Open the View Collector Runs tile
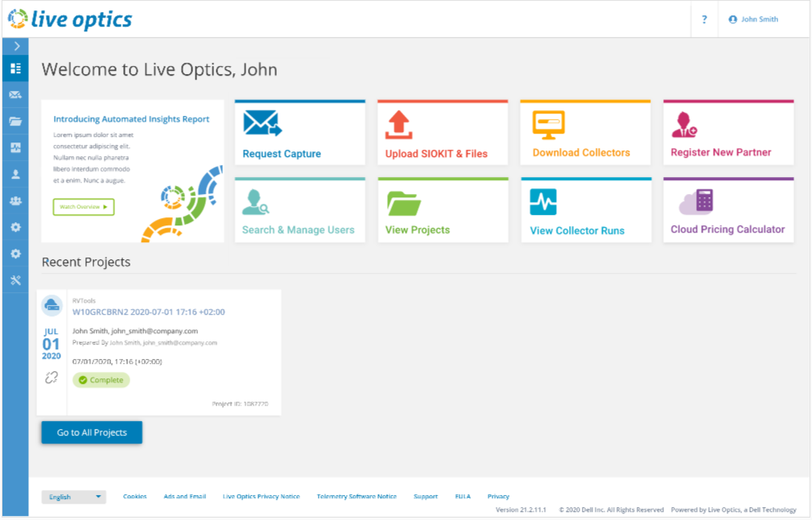 (586, 210)
